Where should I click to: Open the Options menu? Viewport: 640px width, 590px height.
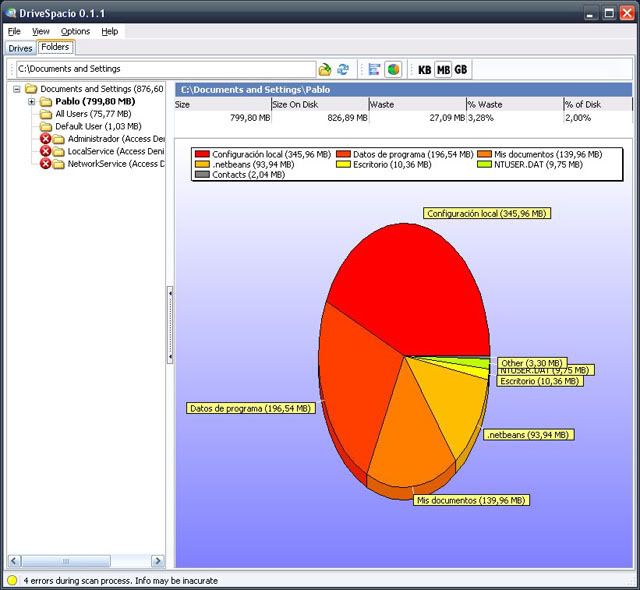75,31
